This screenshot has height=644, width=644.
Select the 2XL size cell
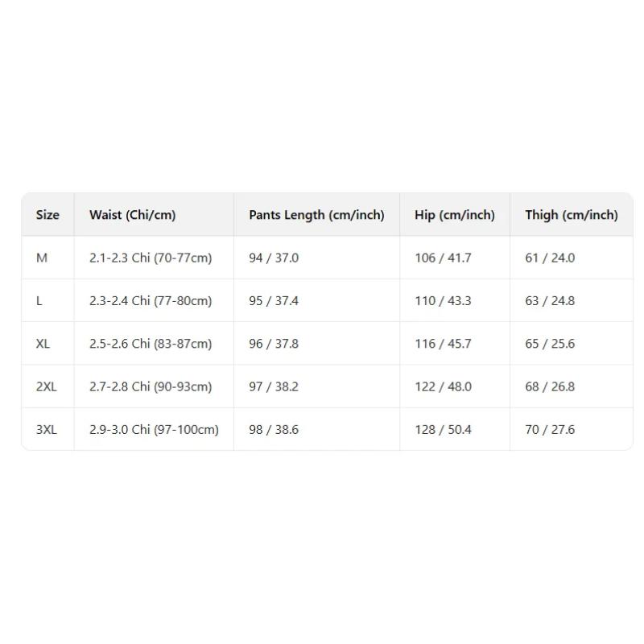pyautogui.click(x=46, y=386)
